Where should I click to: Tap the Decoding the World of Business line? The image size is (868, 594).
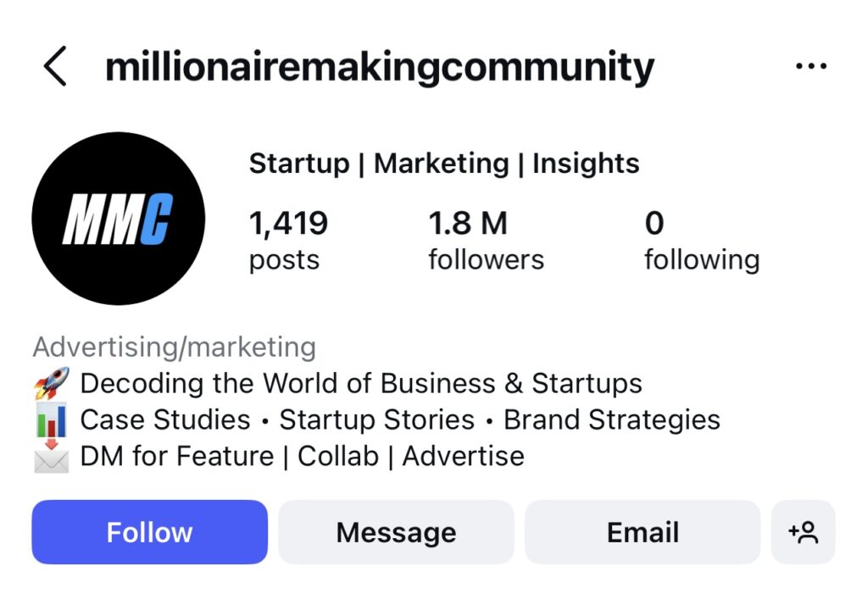(x=361, y=383)
